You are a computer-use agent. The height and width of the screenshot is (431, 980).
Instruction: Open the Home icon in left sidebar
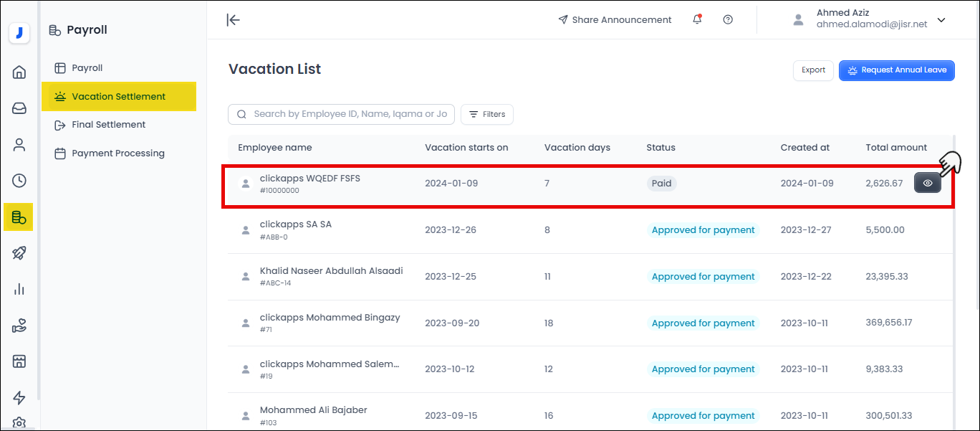point(19,72)
